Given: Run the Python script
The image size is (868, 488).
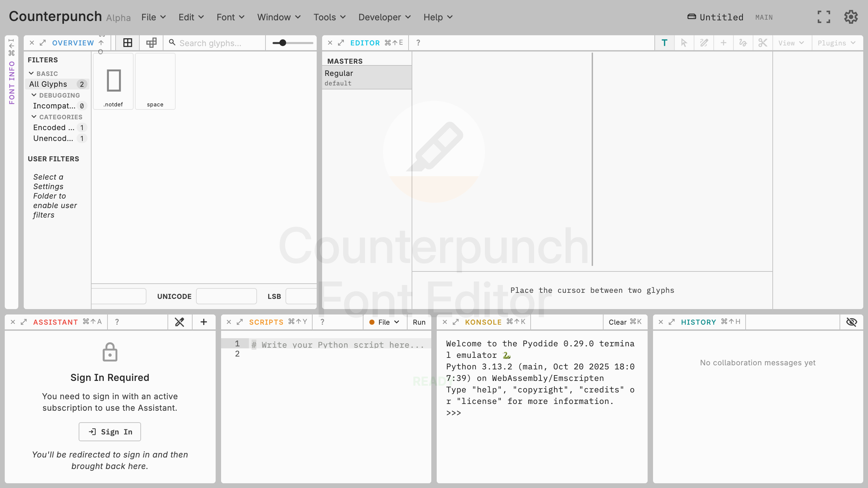Looking at the screenshot, I should (419, 322).
